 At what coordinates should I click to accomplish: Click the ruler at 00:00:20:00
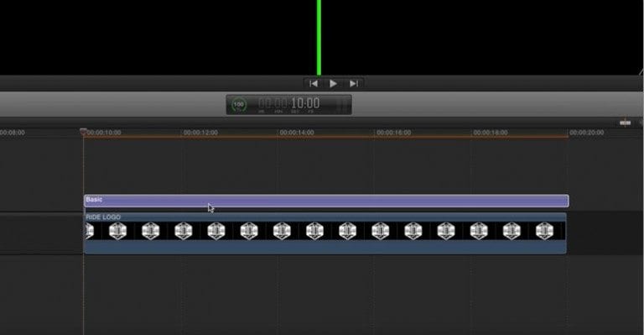tap(586, 133)
